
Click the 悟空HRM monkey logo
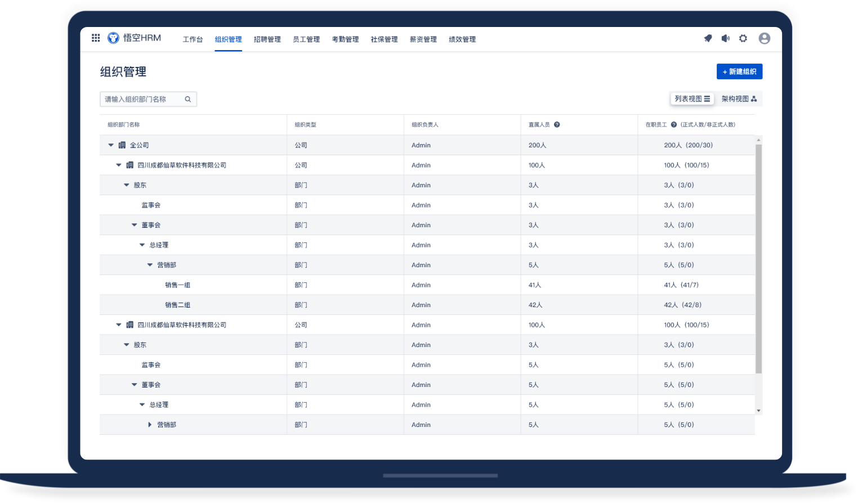[x=113, y=38]
